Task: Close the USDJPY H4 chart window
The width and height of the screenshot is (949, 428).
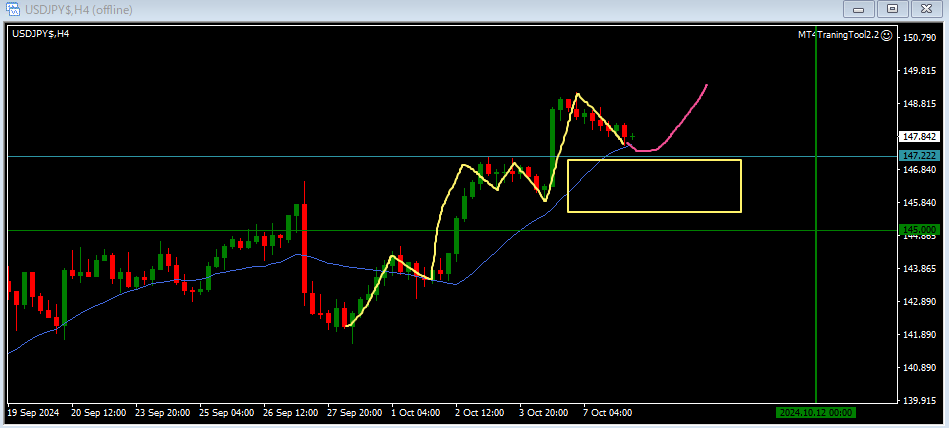Action: 926,9
